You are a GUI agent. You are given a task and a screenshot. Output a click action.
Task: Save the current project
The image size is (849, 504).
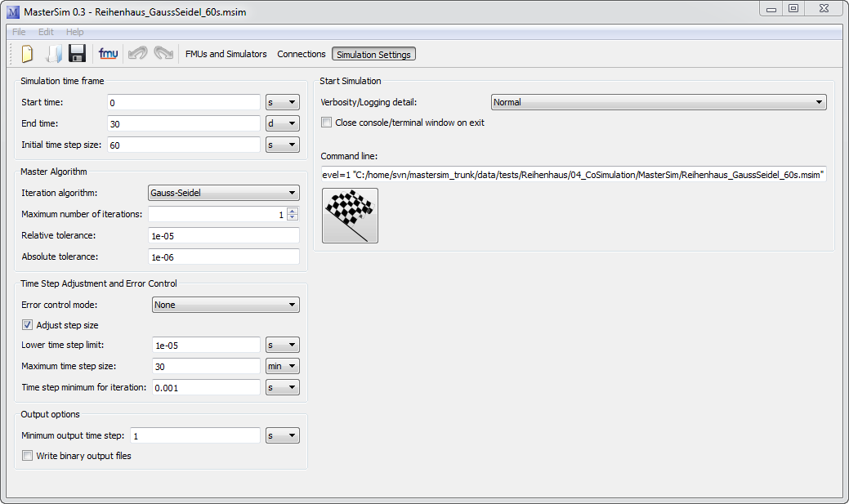click(x=76, y=52)
